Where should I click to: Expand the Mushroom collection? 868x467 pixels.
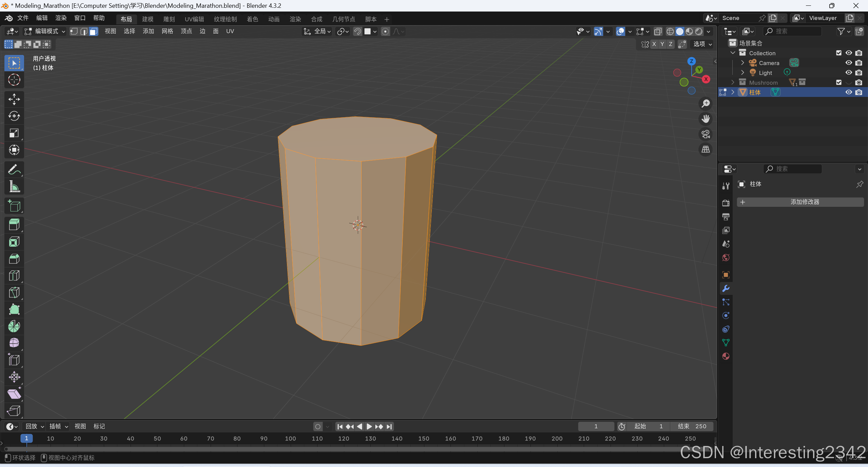click(x=733, y=82)
